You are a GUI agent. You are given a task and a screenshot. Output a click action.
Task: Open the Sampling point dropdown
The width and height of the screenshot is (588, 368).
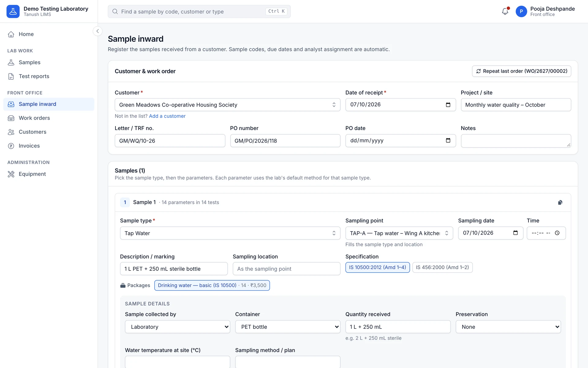399,233
